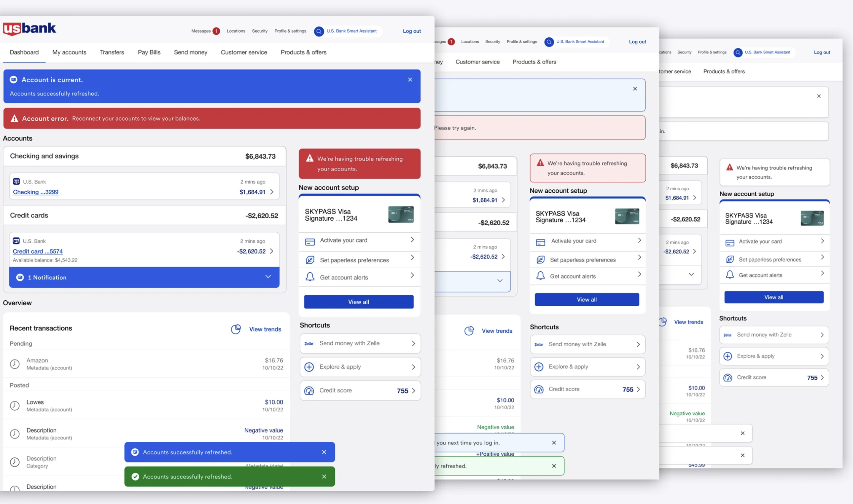This screenshot has height=504, width=853.
Task: Open Messages badge in front window
Action: 216,31
